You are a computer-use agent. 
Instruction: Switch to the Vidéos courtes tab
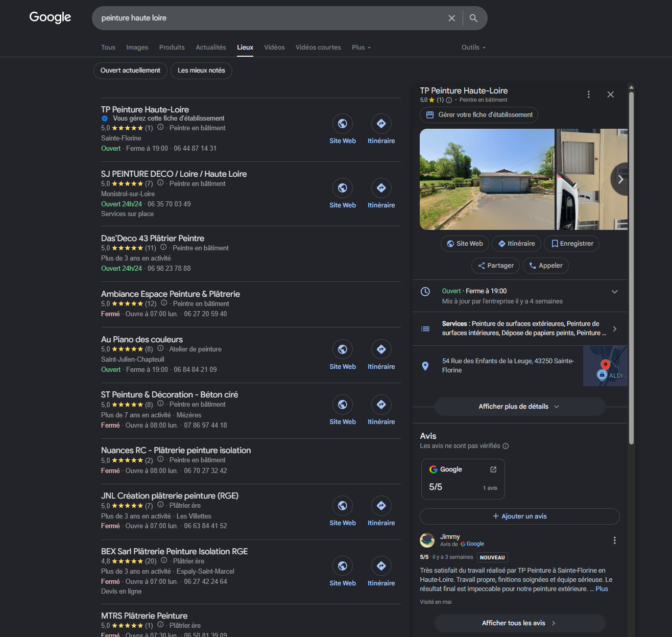[318, 48]
